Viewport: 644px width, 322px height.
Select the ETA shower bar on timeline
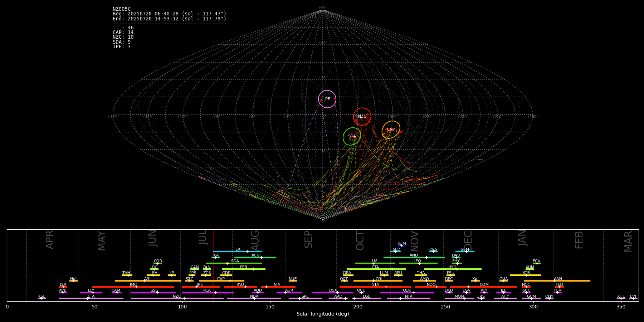click(91, 298)
